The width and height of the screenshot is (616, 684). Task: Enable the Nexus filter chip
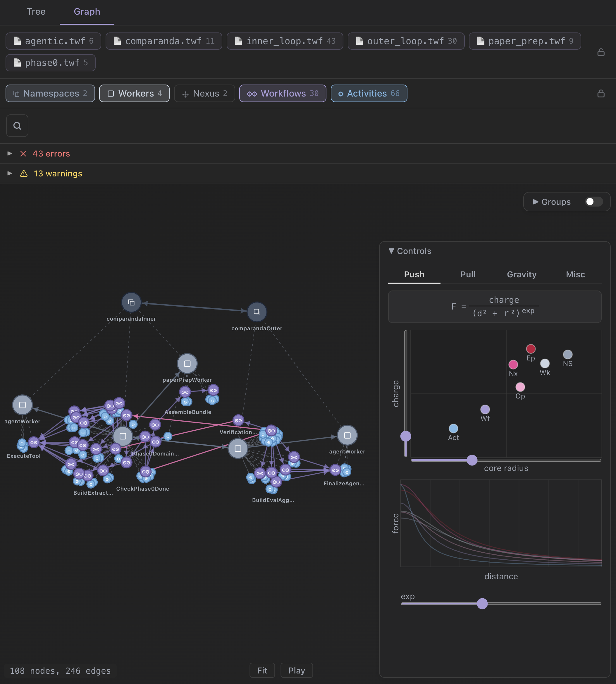tap(204, 93)
